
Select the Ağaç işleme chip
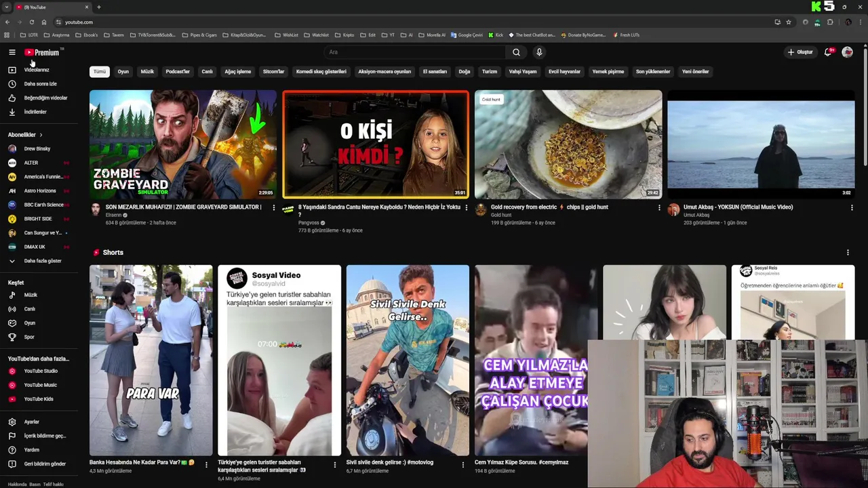coord(238,71)
